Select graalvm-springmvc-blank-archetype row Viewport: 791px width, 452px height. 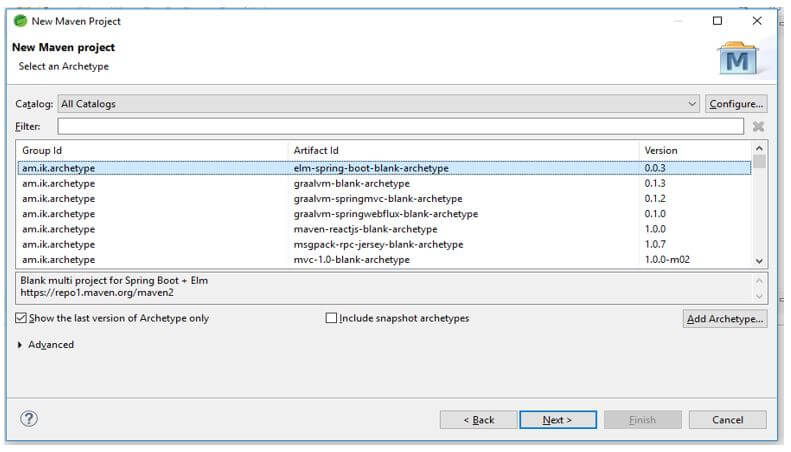[x=384, y=198]
